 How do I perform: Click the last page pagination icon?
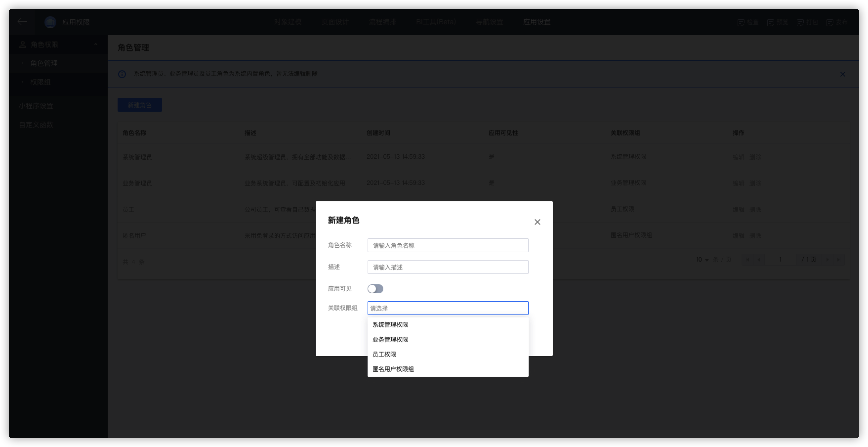(839, 259)
